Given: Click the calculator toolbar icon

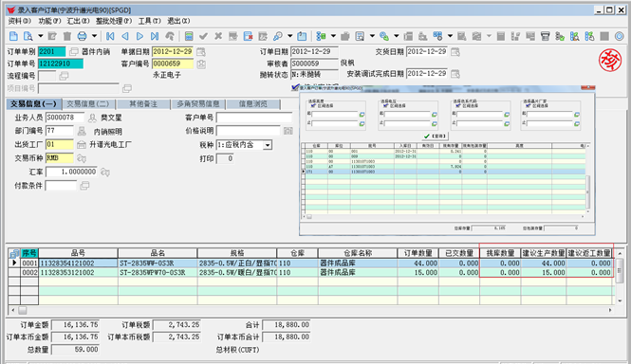Looking at the screenshot, I should pos(189,36).
